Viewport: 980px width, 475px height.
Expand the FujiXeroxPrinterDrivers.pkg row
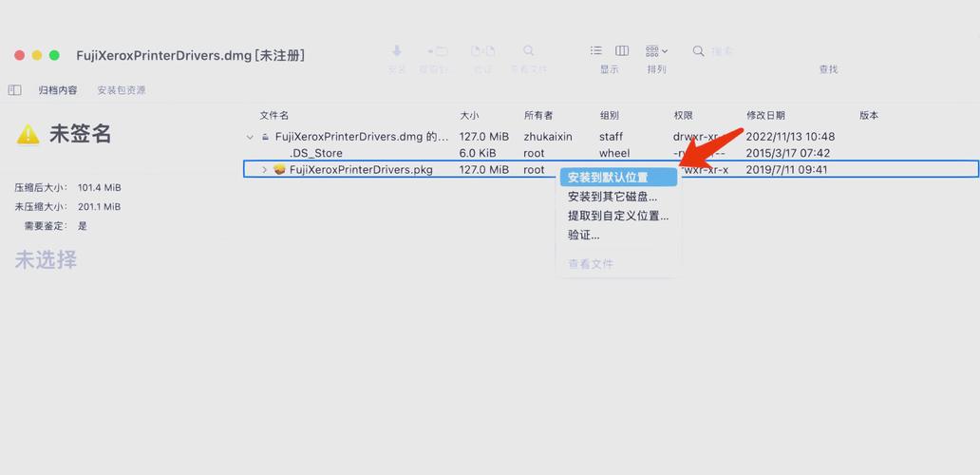[264, 169]
